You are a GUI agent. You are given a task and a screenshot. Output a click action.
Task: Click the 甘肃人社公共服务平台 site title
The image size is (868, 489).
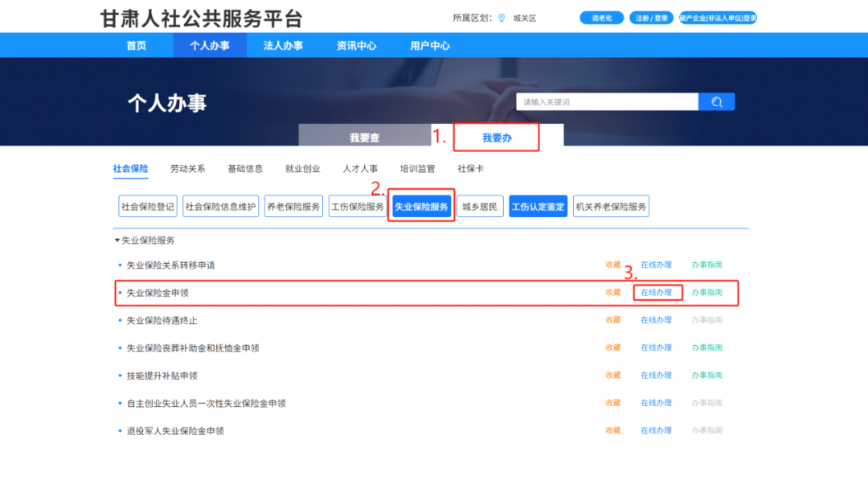(201, 18)
